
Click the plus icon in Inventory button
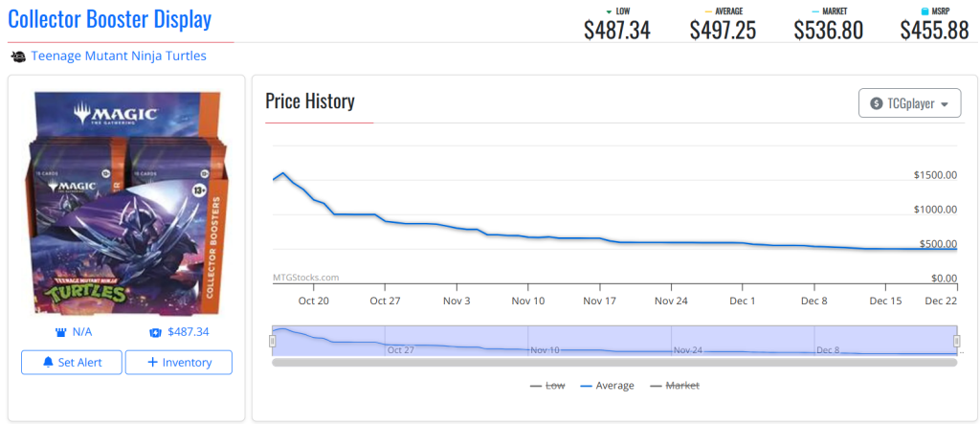coord(155,363)
